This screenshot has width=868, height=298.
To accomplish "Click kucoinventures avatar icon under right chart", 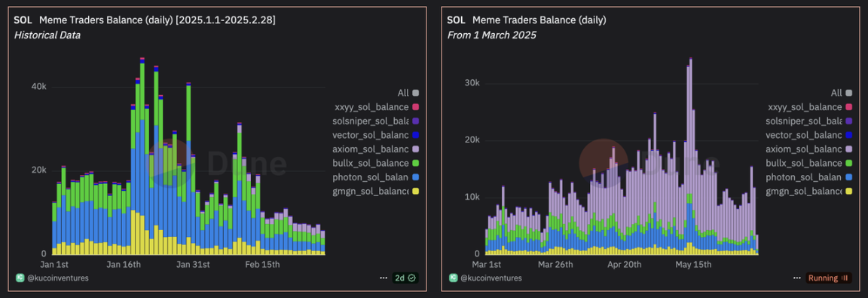I will tap(453, 278).
